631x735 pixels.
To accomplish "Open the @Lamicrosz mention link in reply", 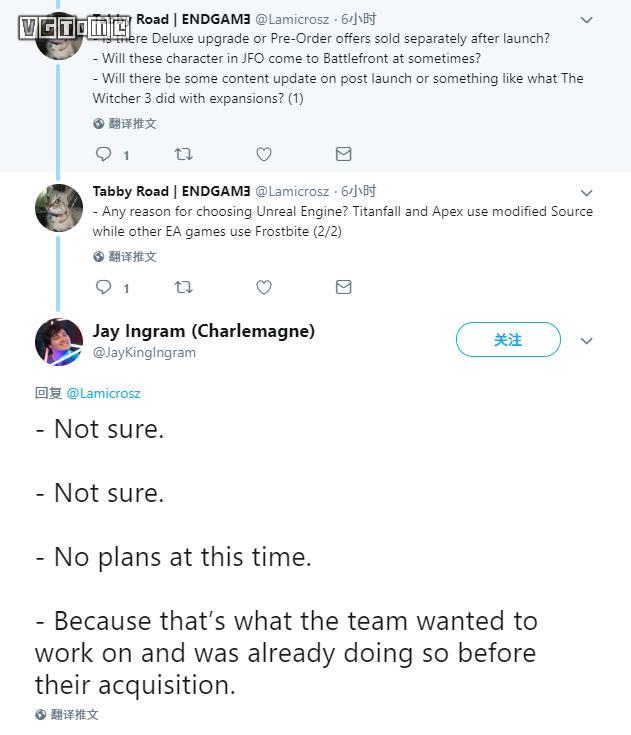I will point(103,393).
